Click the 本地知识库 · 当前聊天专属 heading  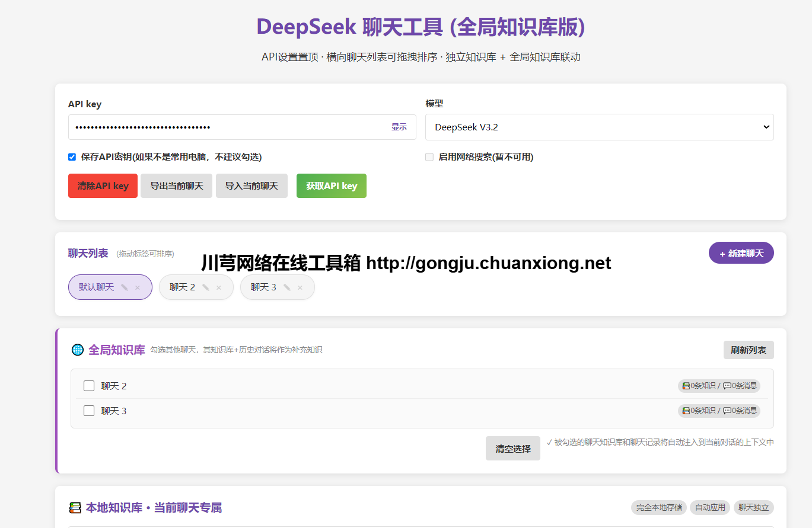154,508
